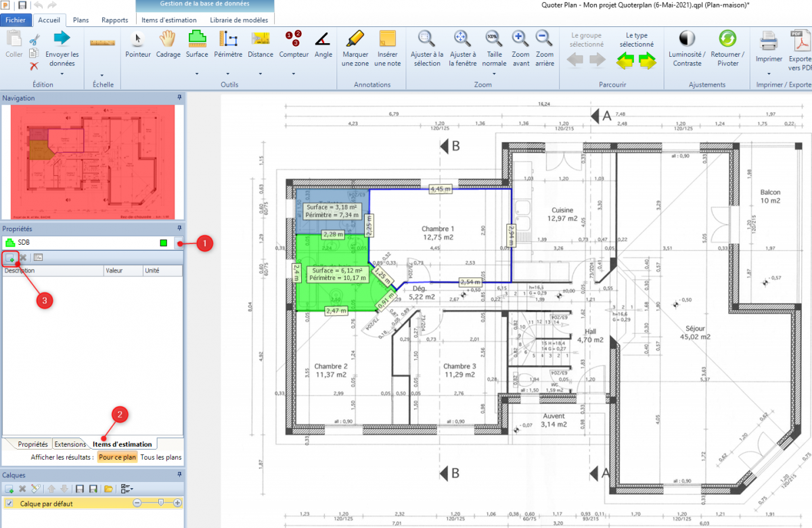Add new estimation item in Propriétés toolbar
Image resolution: width=812 pixels, height=528 pixels.
(x=10, y=258)
